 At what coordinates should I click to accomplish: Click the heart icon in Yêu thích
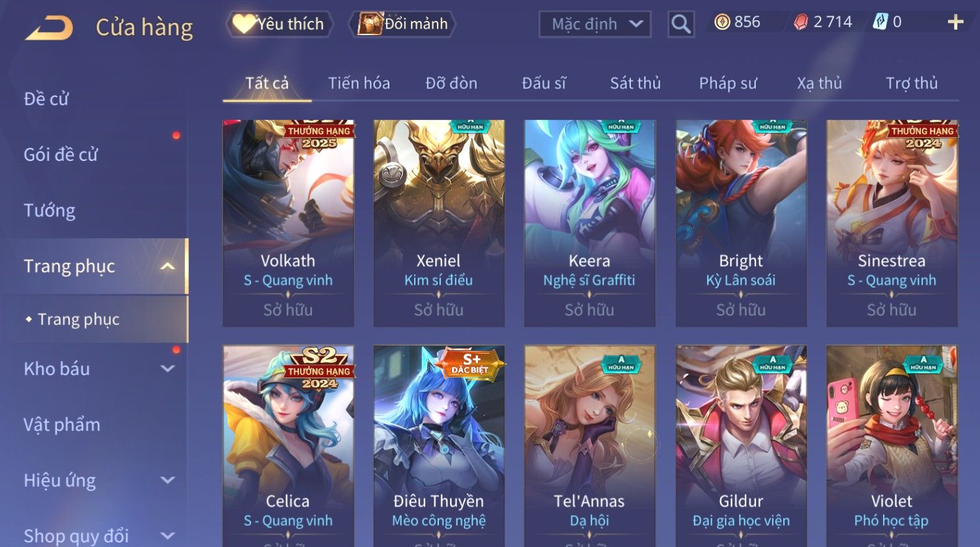click(244, 24)
